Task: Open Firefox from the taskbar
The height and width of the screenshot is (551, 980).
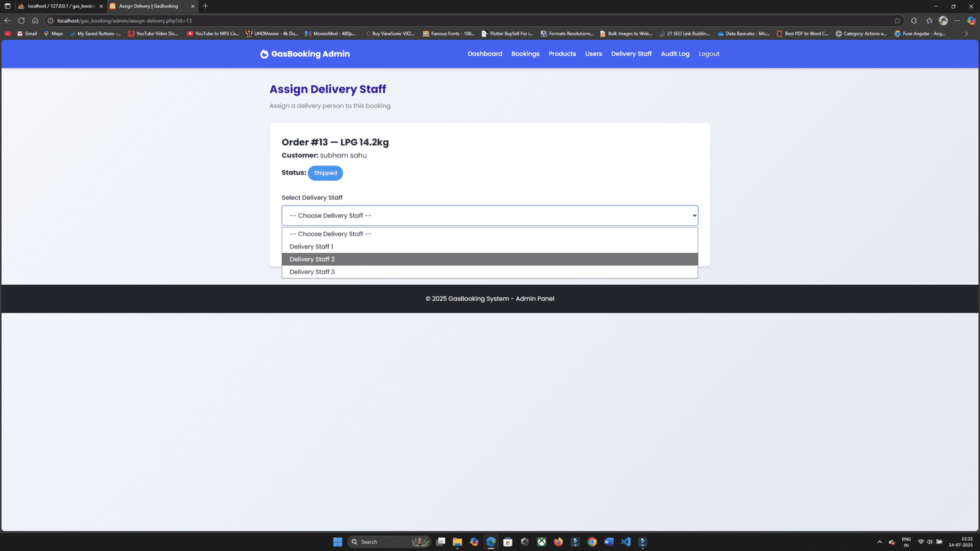Action: [558, 542]
